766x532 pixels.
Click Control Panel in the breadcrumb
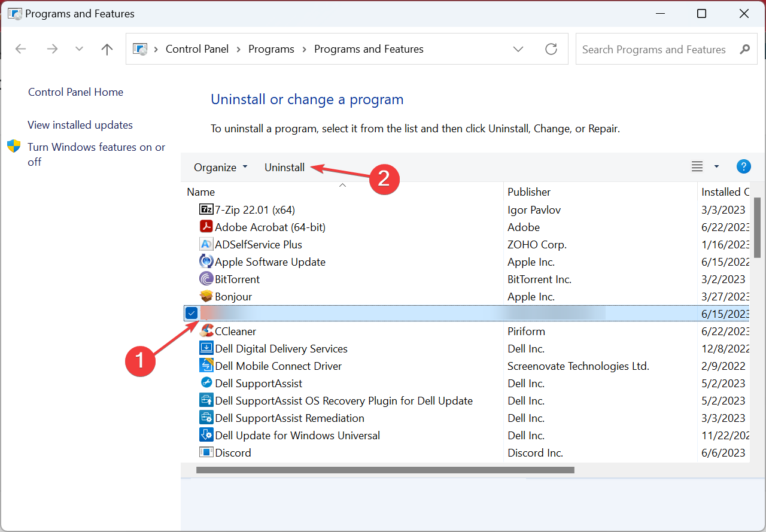tap(197, 49)
